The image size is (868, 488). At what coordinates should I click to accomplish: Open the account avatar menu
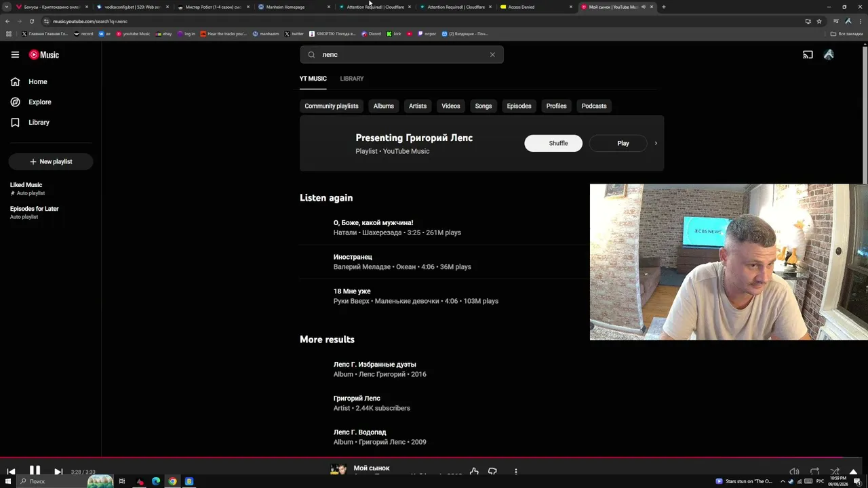(x=829, y=55)
